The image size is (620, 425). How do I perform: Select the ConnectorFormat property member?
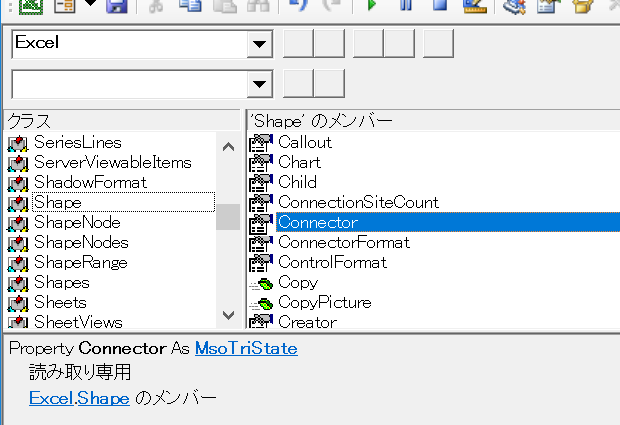[344, 242]
